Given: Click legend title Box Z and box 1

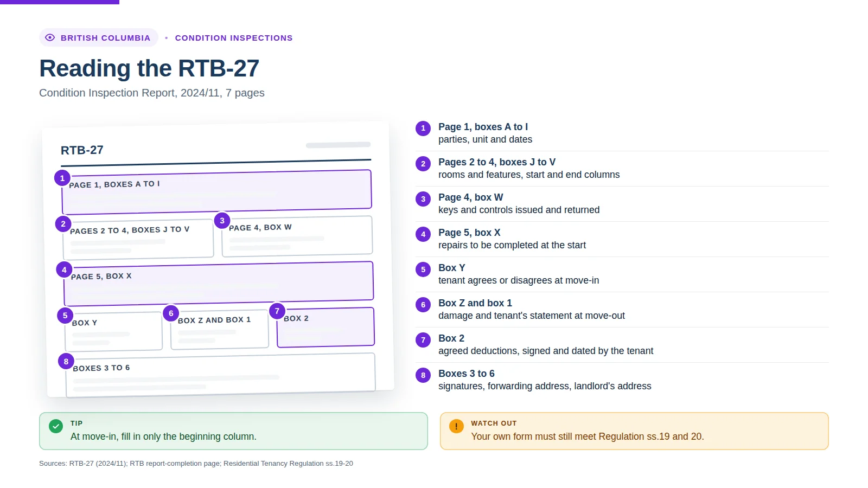Looking at the screenshot, I should (475, 303).
